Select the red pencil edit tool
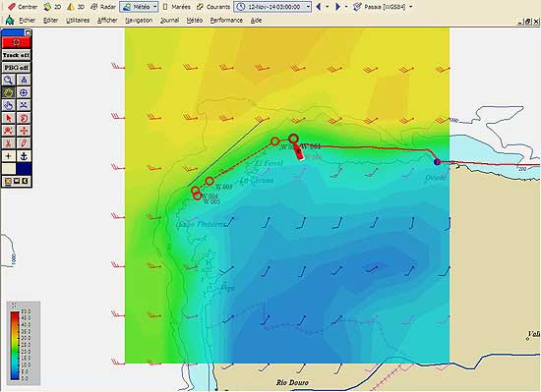 click(24, 143)
